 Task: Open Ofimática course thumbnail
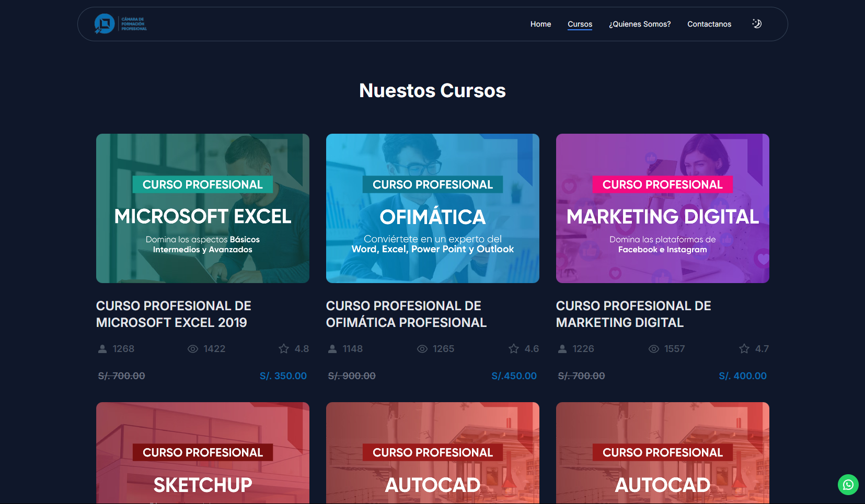433,208
